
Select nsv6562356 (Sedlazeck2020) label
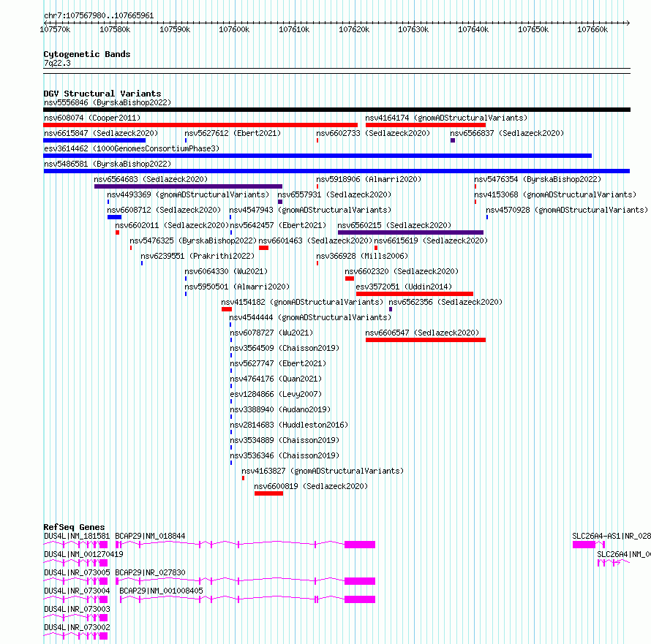tap(445, 302)
